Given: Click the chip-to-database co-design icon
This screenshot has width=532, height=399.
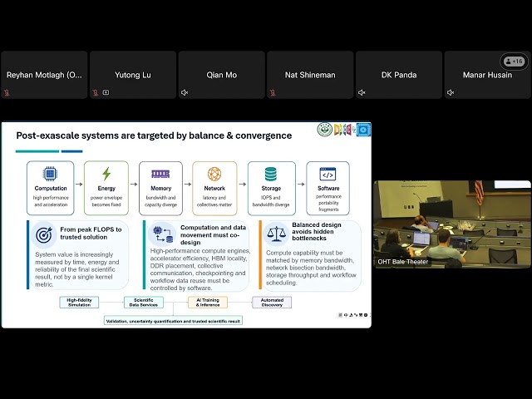Looking at the screenshot, I should (163, 234).
